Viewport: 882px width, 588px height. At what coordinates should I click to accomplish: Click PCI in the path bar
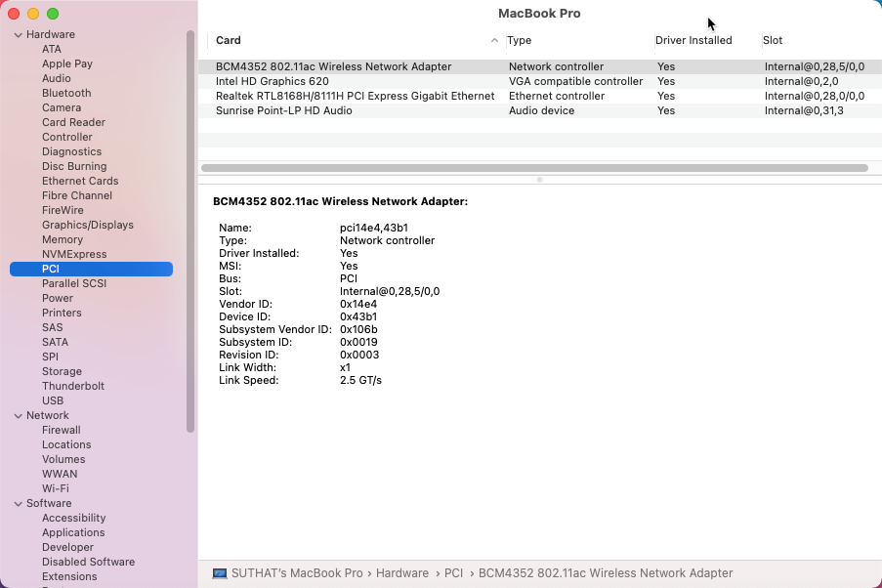click(x=453, y=573)
